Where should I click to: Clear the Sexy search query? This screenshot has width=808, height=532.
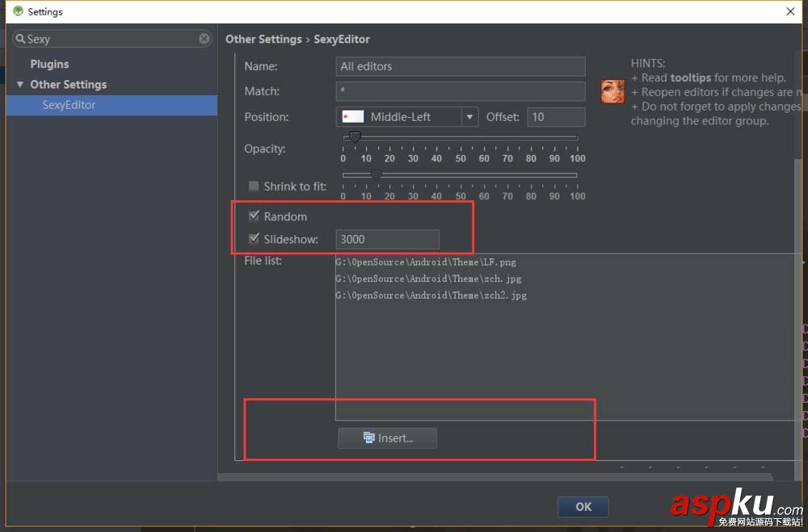click(204, 38)
